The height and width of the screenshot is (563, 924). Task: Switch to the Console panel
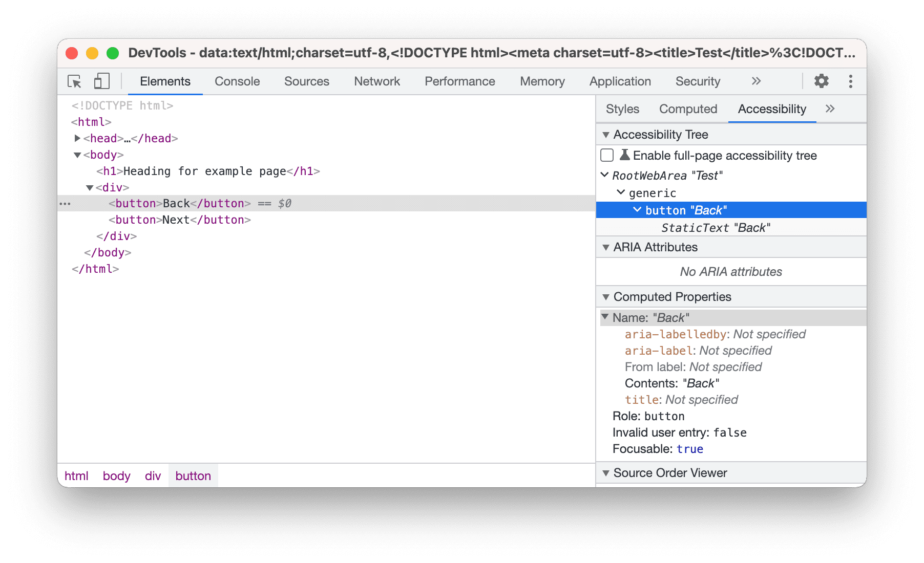click(x=237, y=81)
